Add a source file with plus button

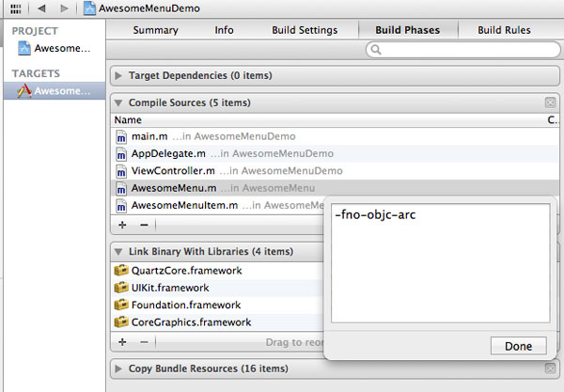122,225
